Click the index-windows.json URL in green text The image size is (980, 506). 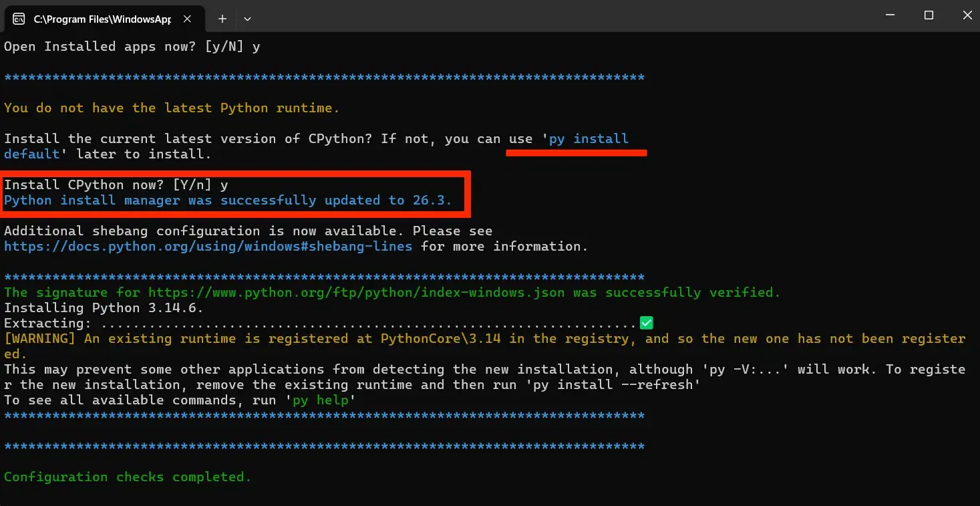[356, 292]
